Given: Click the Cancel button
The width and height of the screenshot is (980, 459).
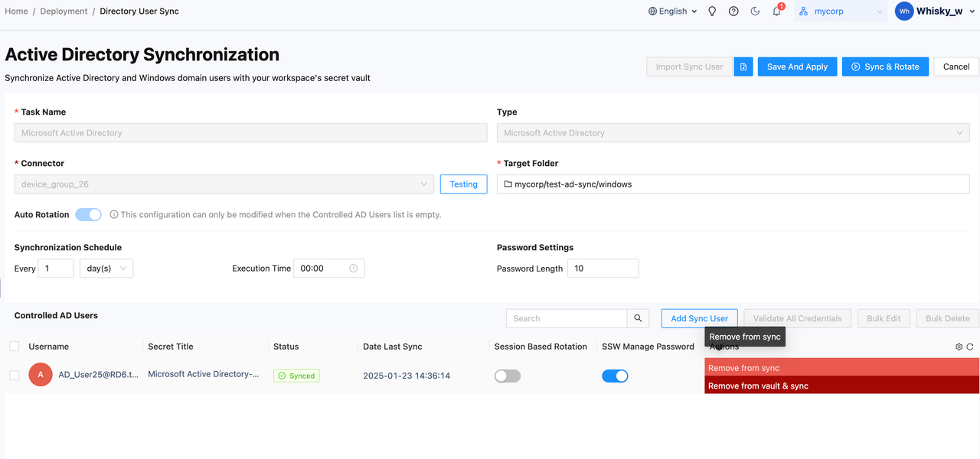Looking at the screenshot, I should (x=956, y=67).
